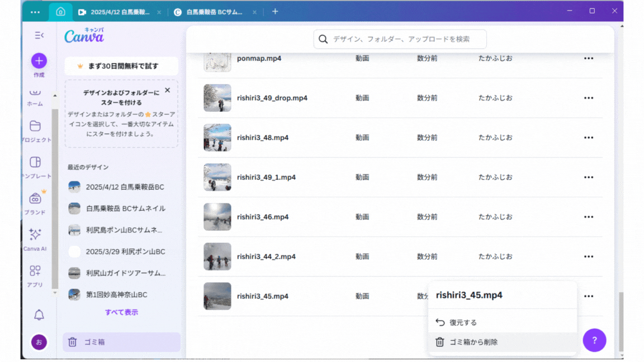Open the Brand kit icon
644x362 pixels.
tap(35, 198)
